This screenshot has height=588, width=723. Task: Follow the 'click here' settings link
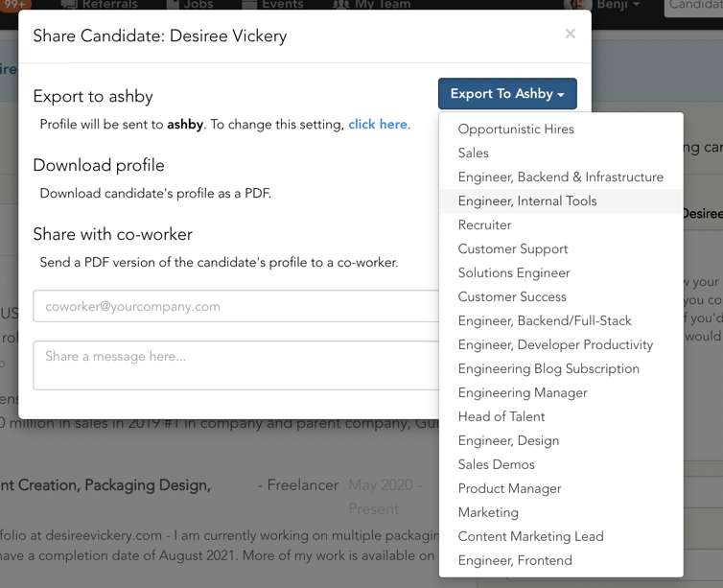tap(378, 125)
